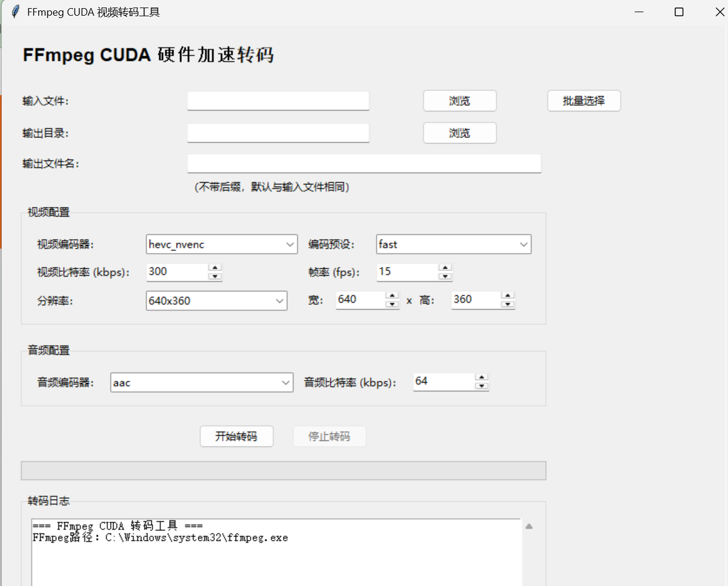The image size is (728, 586).
Task: Click the disabled 停止转码 button
Action: tap(329, 436)
